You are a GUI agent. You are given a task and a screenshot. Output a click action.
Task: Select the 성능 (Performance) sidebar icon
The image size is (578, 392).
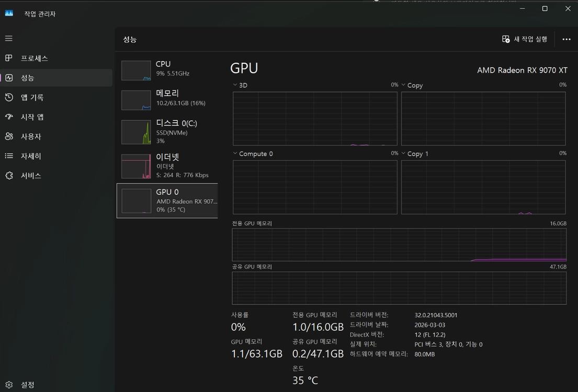point(9,78)
